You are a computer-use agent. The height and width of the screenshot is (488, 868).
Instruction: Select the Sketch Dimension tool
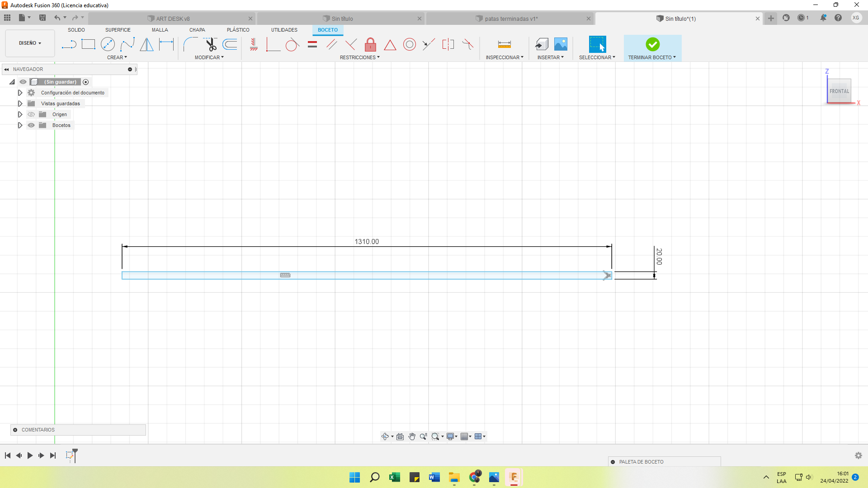tap(166, 44)
